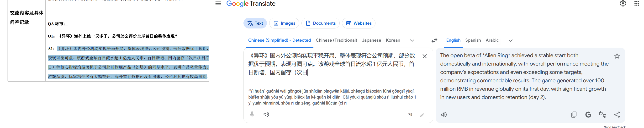Switch to Websites translation mode

click(x=359, y=23)
